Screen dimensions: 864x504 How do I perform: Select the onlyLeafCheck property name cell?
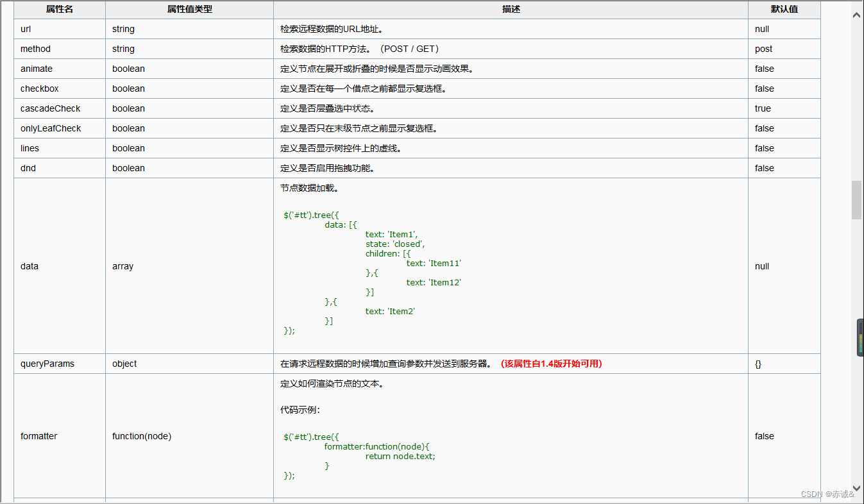point(60,128)
